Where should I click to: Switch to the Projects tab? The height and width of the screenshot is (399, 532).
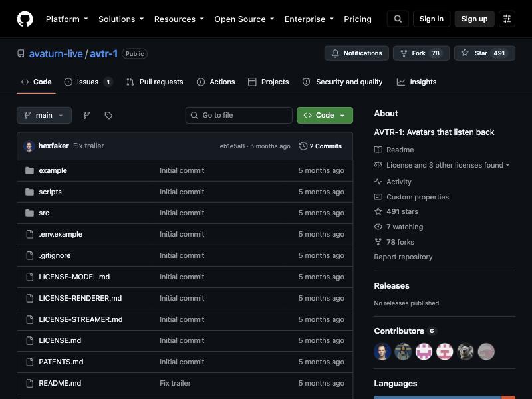click(x=268, y=82)
